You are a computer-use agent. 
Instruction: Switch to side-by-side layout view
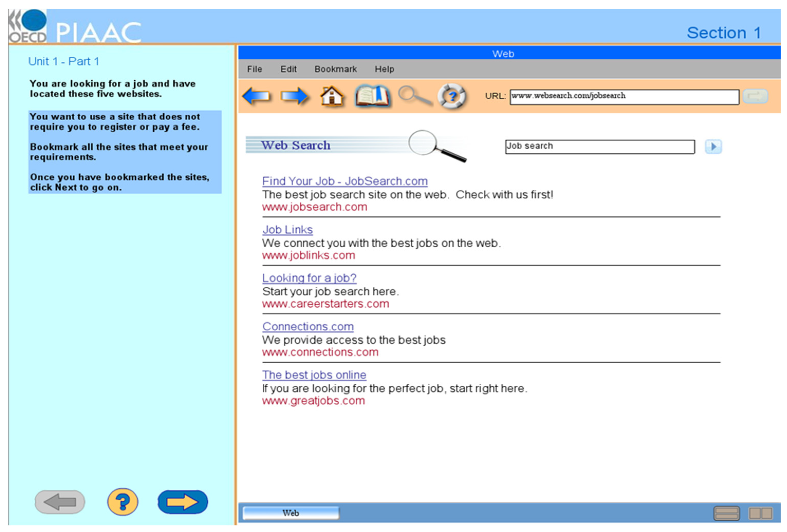761,513
